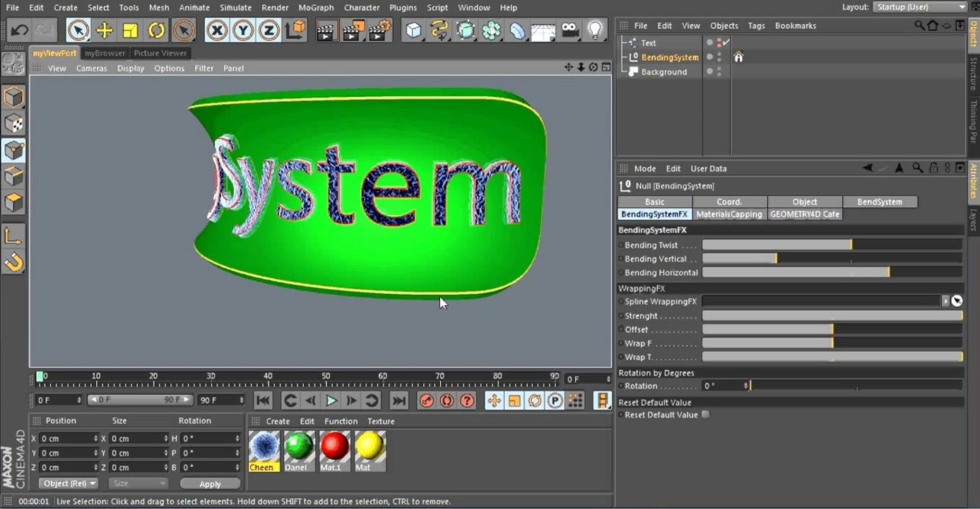The width and height of the screenshot is (980, 509).
Task: Select the Text object in Object Manager
Action: tap(649, 43)
